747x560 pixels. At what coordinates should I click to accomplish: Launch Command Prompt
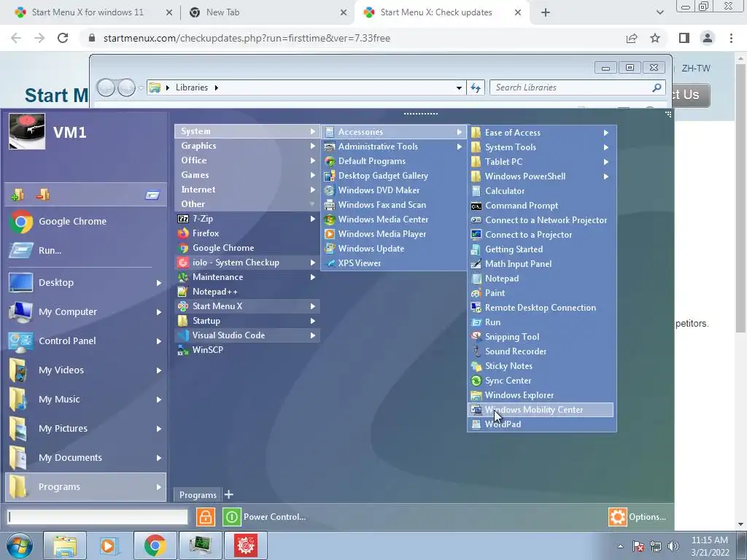point(541,206)
